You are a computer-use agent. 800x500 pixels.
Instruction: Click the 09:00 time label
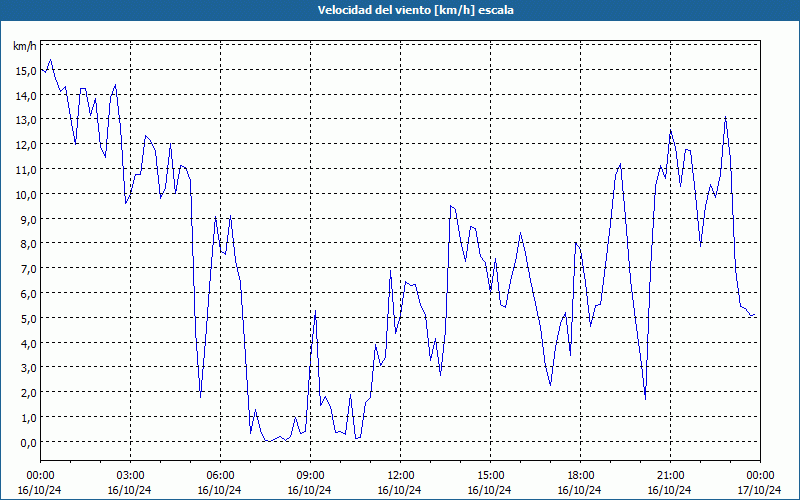click(310, 476)
